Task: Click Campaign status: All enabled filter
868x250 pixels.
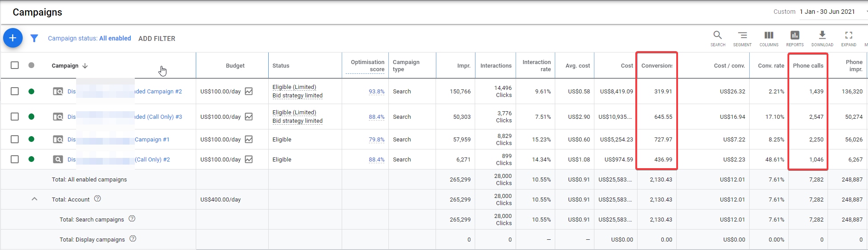Action: 89,38
